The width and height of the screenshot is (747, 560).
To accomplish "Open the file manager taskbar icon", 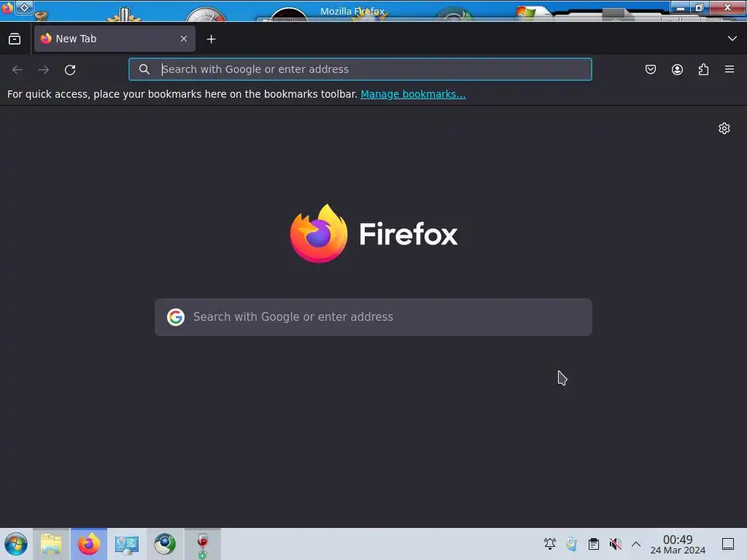I will (x=51, y=544).
